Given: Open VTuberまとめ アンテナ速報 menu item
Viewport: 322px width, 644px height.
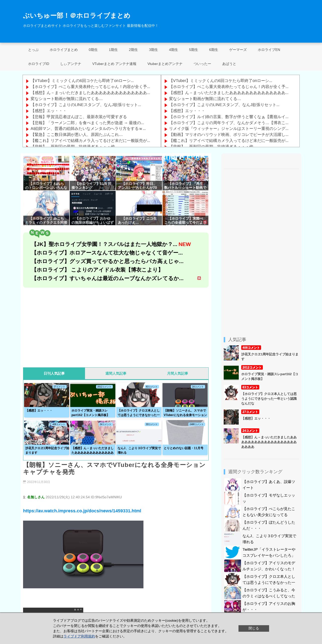Looking at the screenshot, I should (114, 64).
